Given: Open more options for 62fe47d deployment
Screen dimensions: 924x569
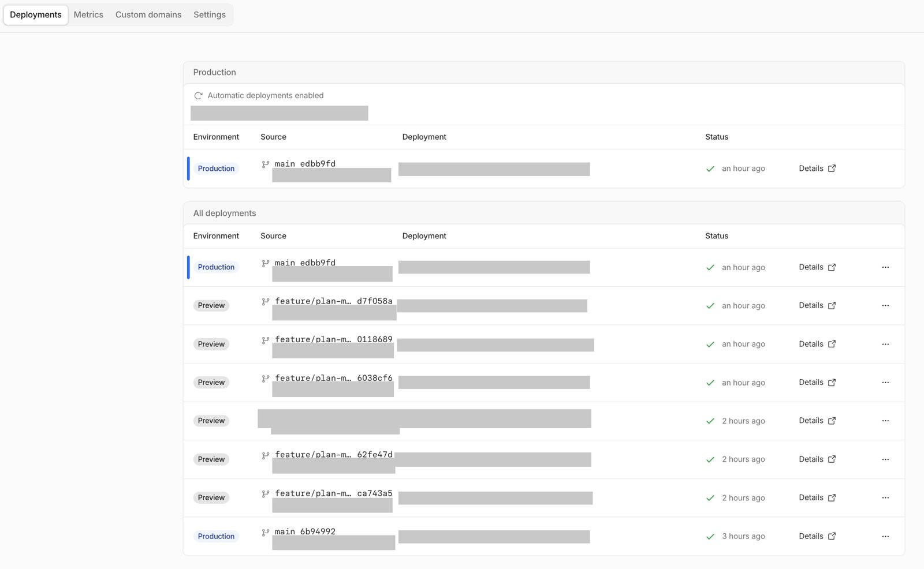Looking at the screenshot, I should click(885, 459).
